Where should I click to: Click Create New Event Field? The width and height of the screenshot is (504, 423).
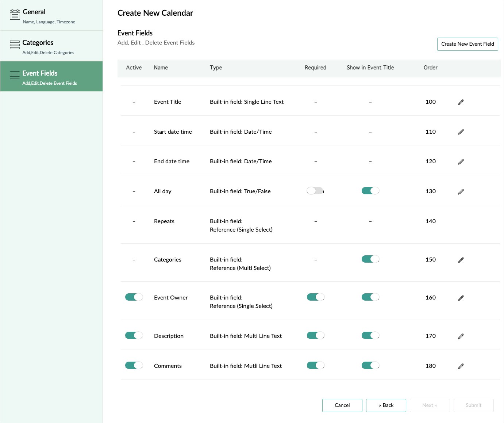(467, 44)
